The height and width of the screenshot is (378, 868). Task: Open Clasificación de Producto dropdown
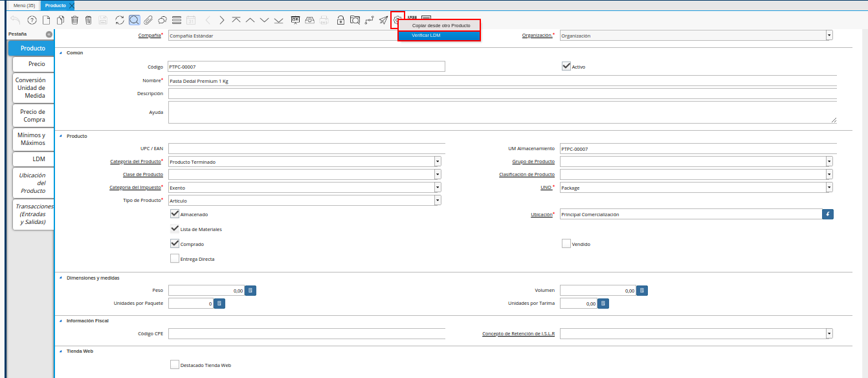(x=829, y=174)
